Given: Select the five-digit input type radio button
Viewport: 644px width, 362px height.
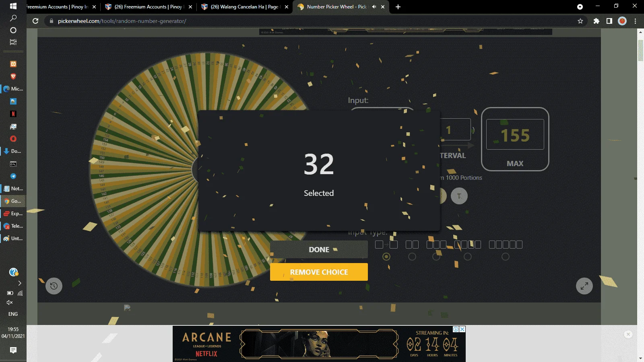Looking at the screenshot, I should click(506, 257).
